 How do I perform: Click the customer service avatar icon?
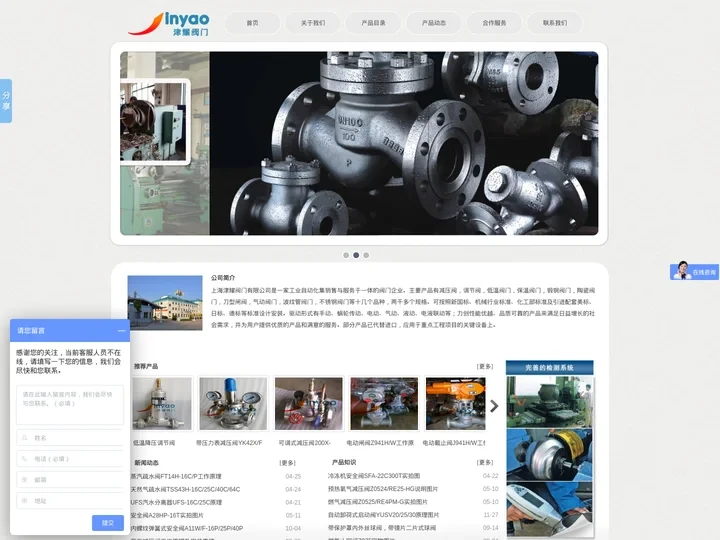pyautogui.click(x=682, y=270)
